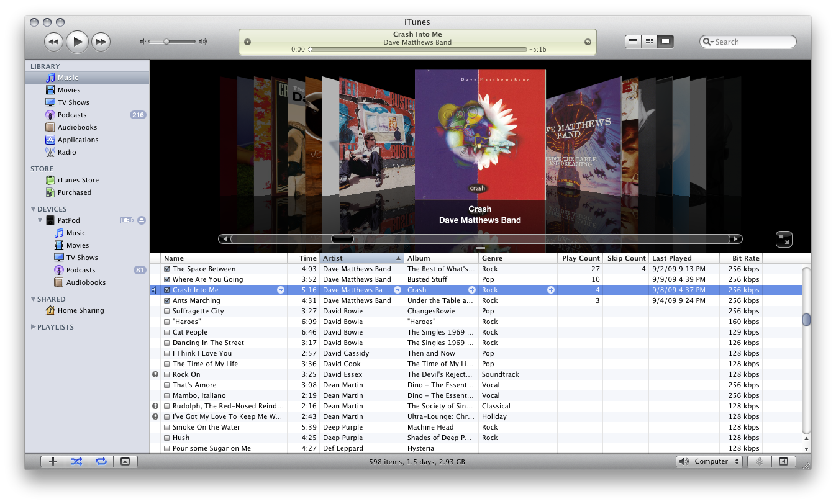Open PatPod TV Shows folder
The height and width of the screenshot is (504, 836).
tap(87, 258)
